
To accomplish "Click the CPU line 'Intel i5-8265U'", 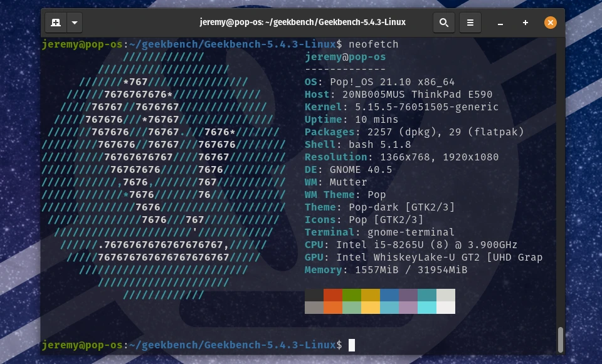I will pos(380,245).
